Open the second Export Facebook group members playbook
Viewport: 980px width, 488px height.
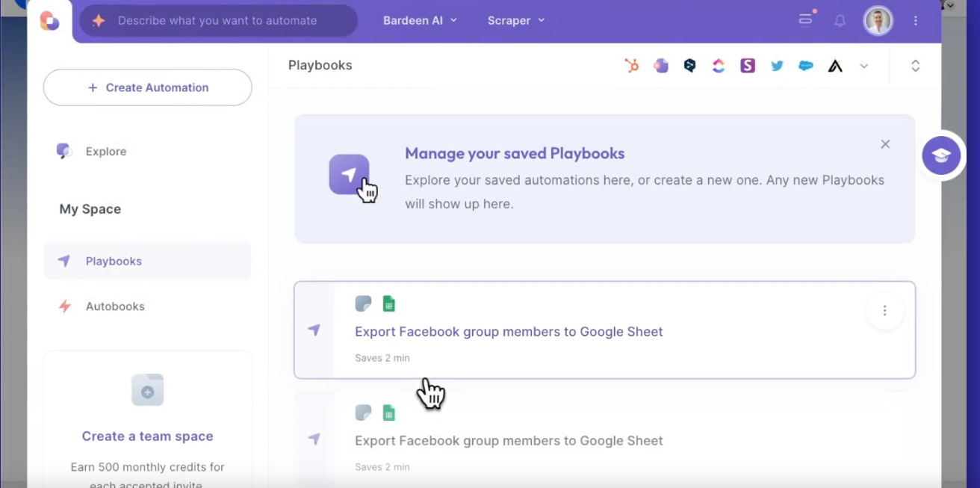pos(604,439)
